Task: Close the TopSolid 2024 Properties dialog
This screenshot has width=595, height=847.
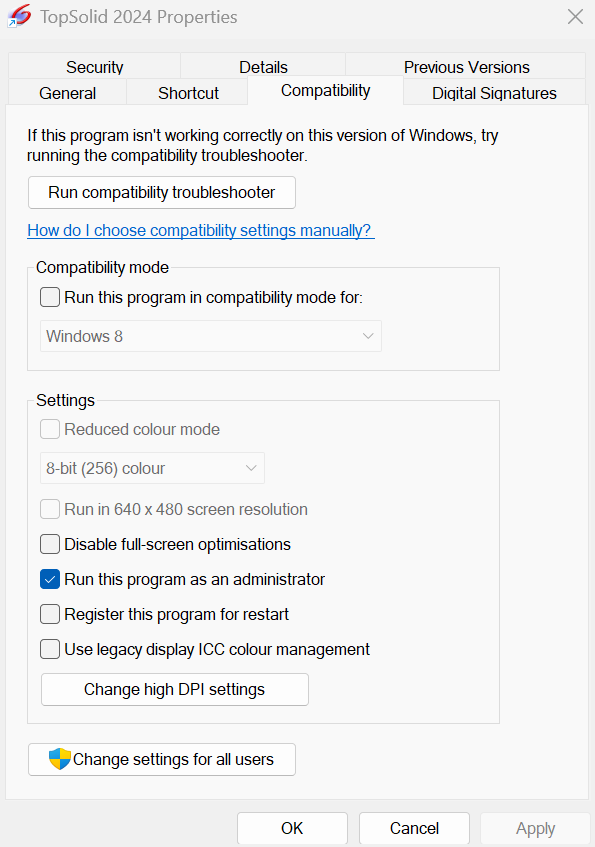Action: (x=575, y=16)
